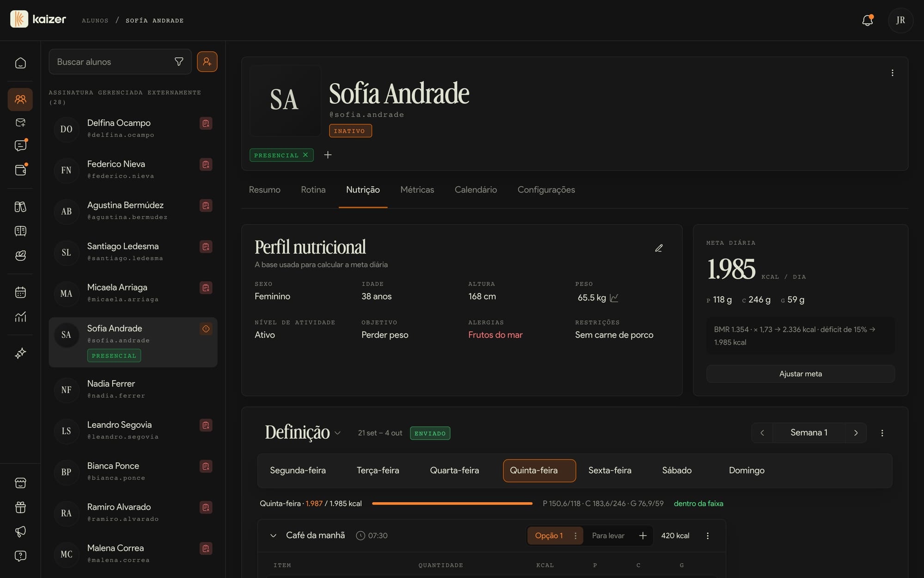Go to next week after Semana 1
This screenshot has height=578, width=924.
click(x=856, y=433)
